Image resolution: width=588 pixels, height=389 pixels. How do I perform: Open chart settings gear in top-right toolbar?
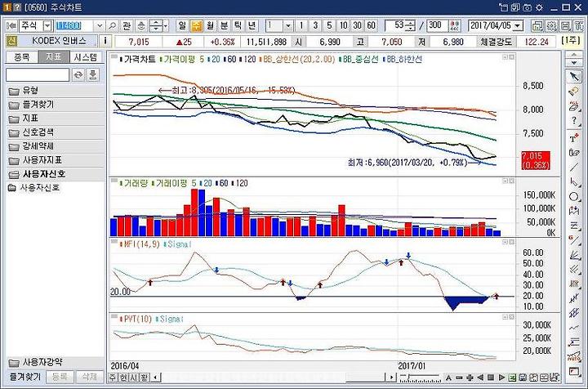click(551, 25)
